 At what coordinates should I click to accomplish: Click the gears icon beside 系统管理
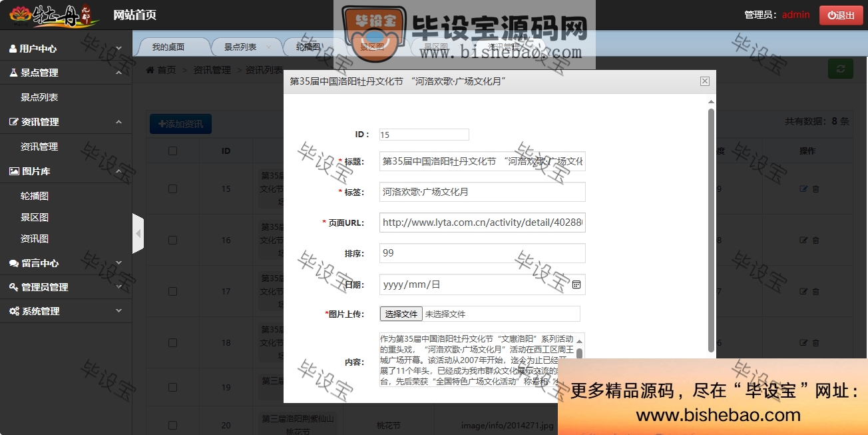(14, 311)
